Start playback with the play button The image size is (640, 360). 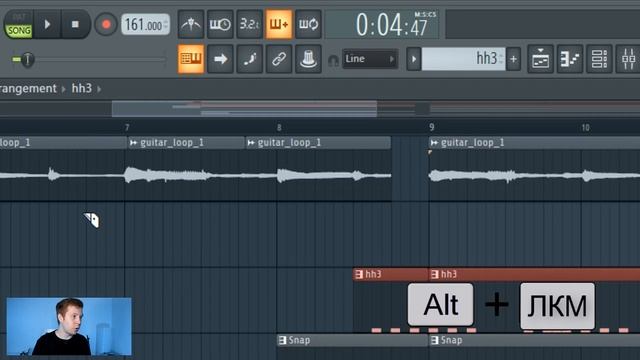[47, 24]
